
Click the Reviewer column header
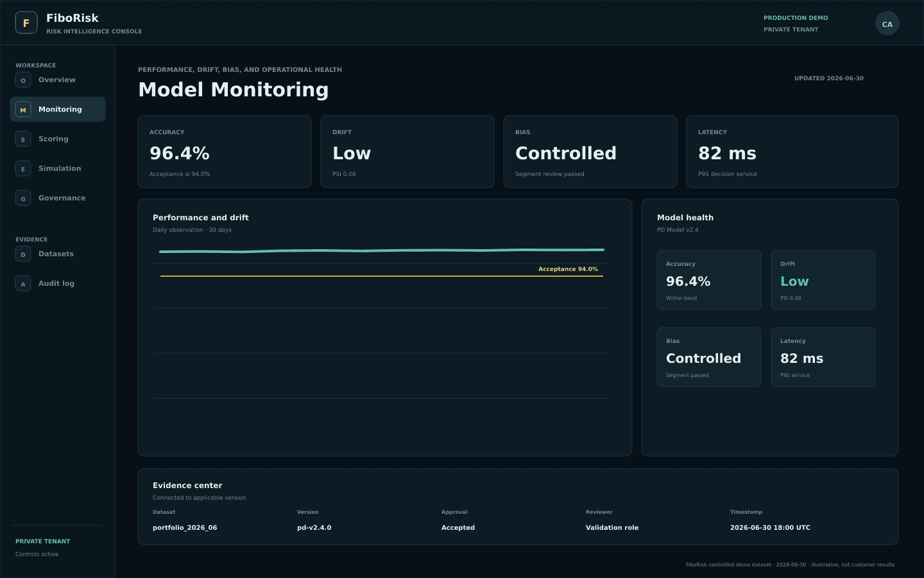pos(599,512)
